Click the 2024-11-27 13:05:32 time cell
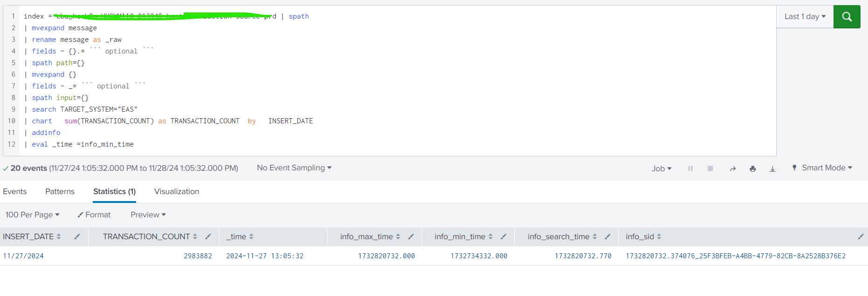Image resolution: width=868 pixels, height=296 pixels. pos(265,256)
